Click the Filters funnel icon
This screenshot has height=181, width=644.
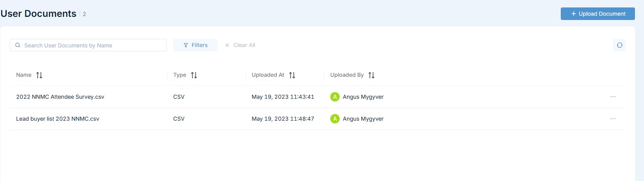tap(186, 45)
